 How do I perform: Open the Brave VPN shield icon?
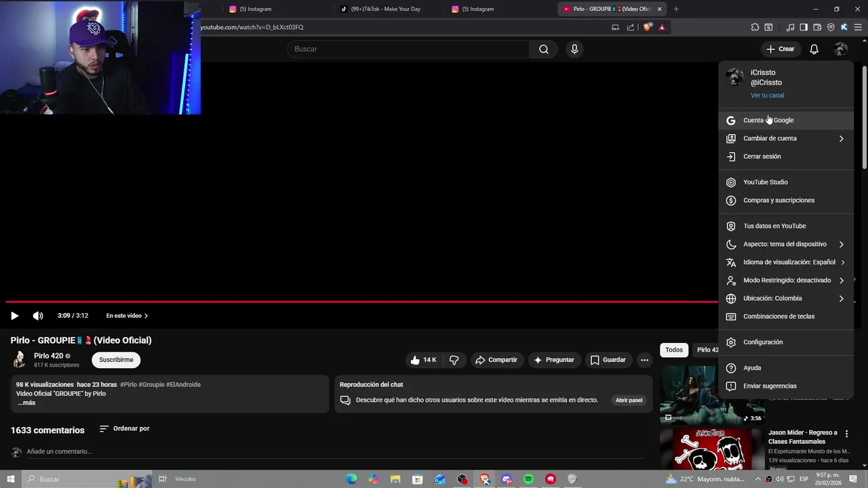click(831, 27)
